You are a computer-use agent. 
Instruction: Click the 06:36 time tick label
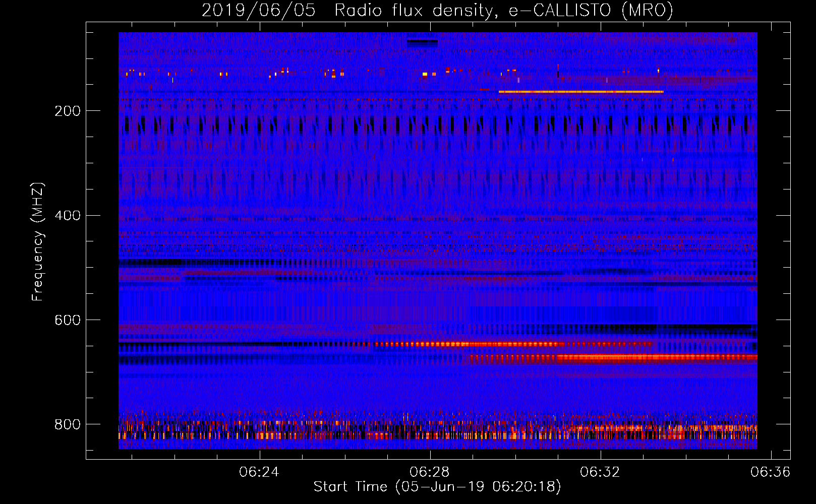point(770,472)
